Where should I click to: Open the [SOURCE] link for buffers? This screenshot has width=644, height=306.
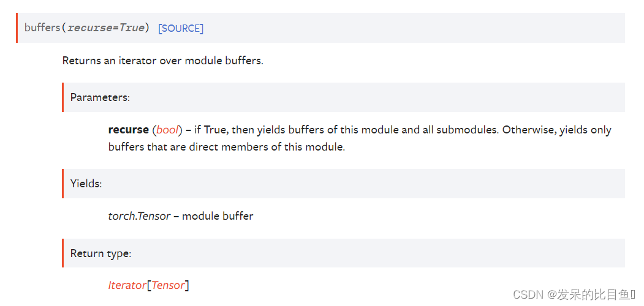pos(181,28)
